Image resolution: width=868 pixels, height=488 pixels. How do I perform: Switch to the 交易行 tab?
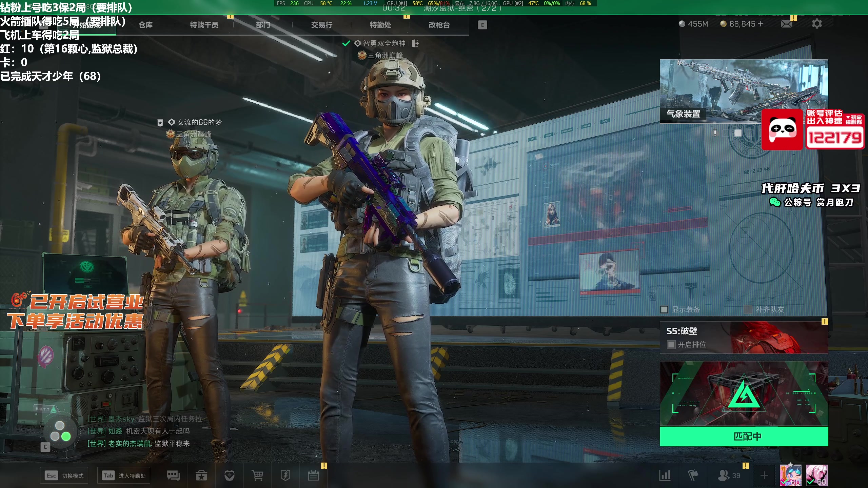pos(322,25)
